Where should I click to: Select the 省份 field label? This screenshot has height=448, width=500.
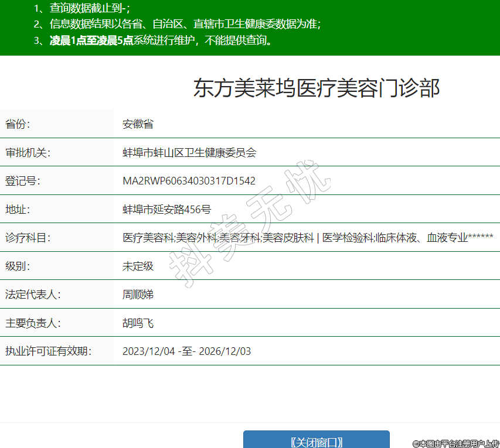tap(18, 124)
